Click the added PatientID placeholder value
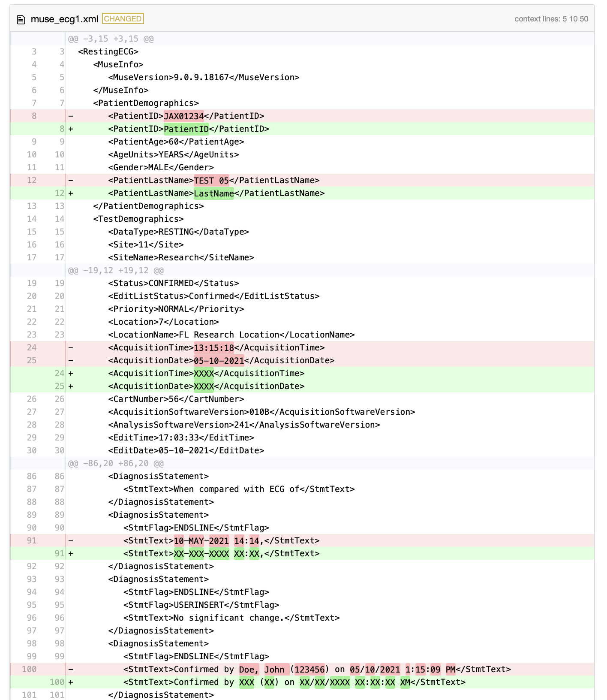The height and width of the screenshot is (700, 607). (186, 129)
